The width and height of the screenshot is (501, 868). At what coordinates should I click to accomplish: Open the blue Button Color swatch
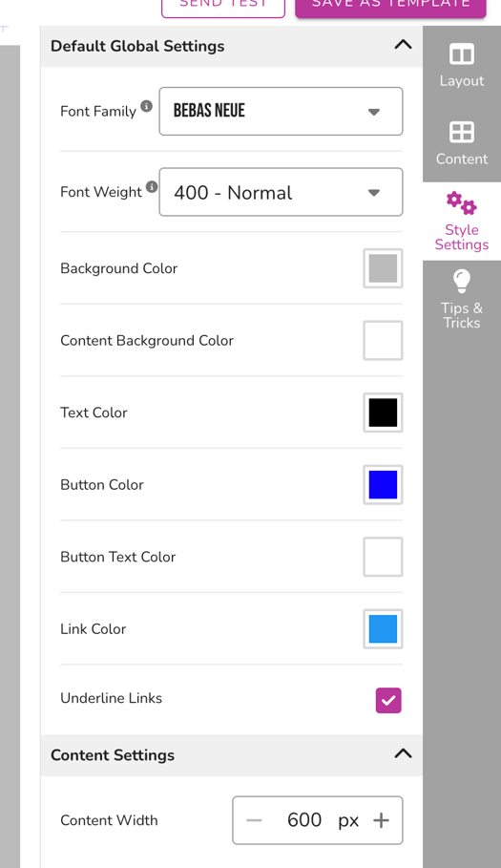(x=383, y=484)
